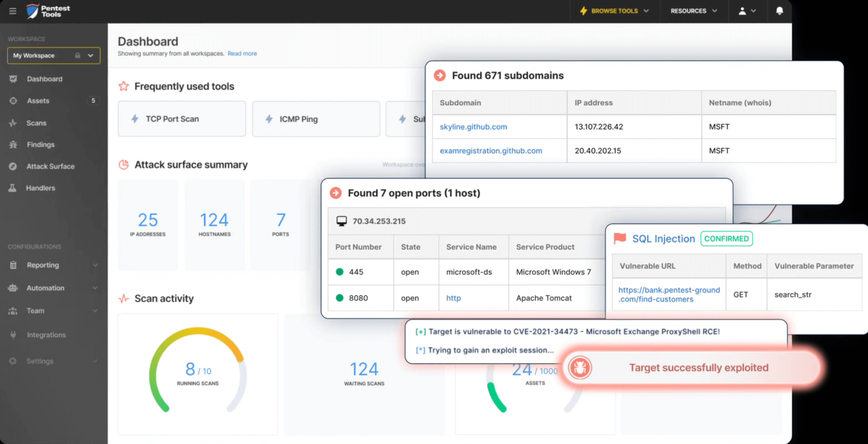868x444 pixels.
Task: Open the skyline.github.com subdomain link
Action: click(x=473, y=127)
